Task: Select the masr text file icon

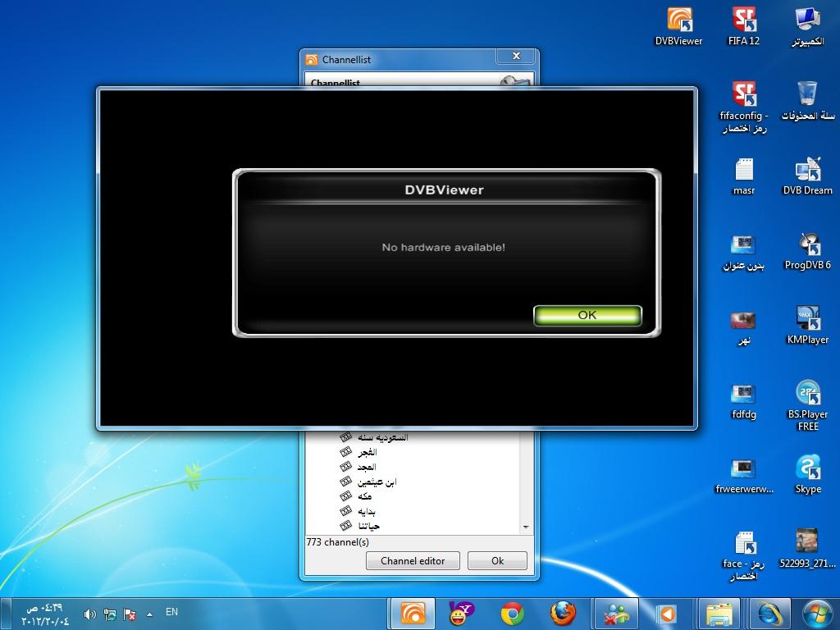Action: click(x=744, y=176)
